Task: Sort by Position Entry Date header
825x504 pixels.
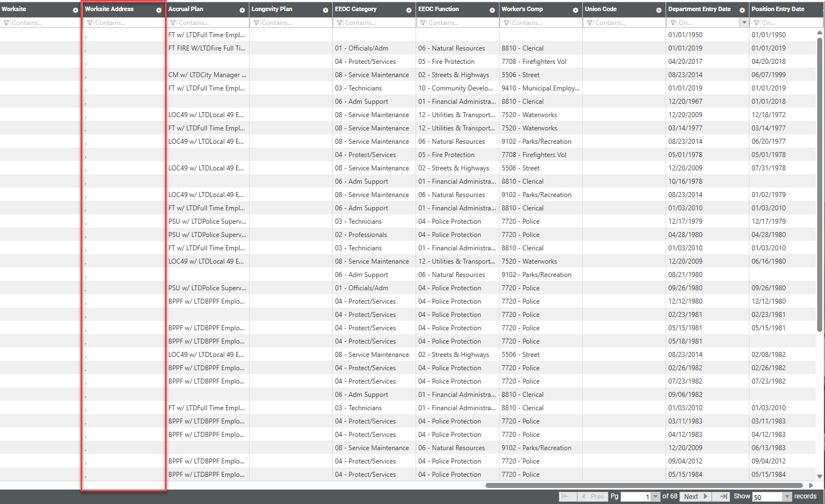Action: pos(778,9)
